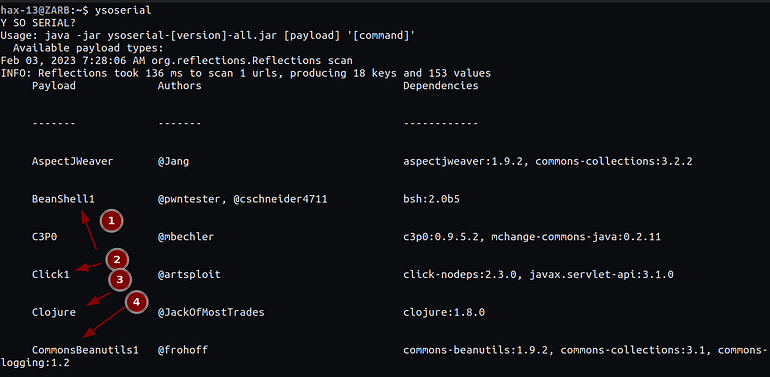
Task: Click the Clojure payload entry
Action: pyautogui.click(x=54, y=312)
